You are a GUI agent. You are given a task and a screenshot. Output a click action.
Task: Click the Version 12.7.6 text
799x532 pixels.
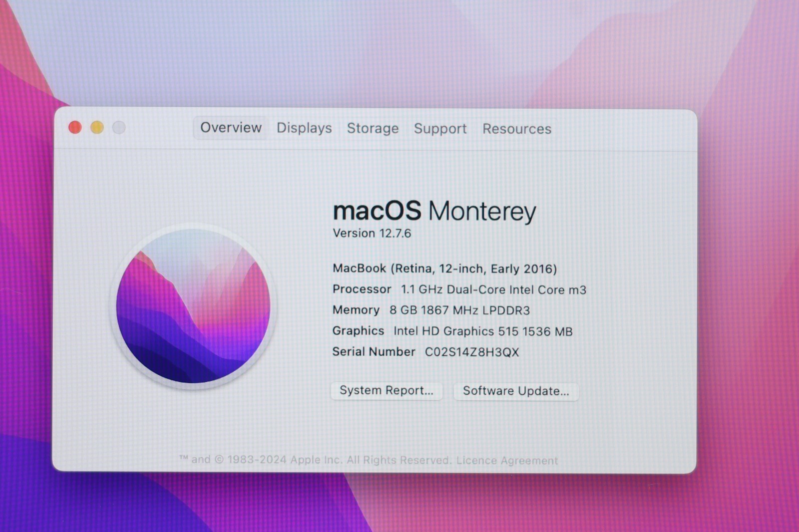(372, 234)
